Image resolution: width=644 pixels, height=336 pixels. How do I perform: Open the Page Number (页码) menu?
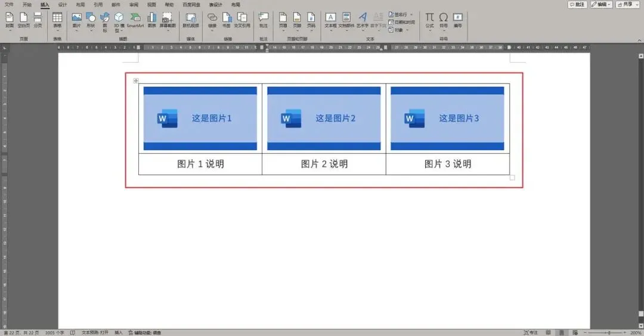coord(311,20)
